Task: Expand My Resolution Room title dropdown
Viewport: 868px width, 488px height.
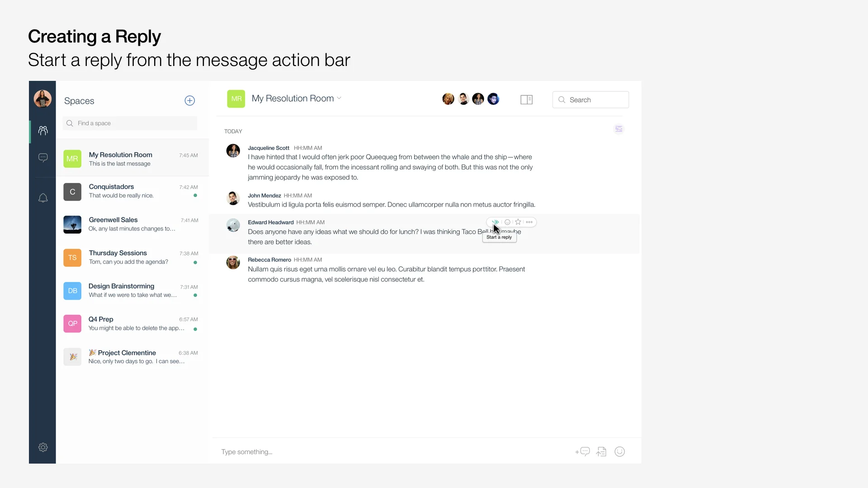Action: tap(339, 98)
